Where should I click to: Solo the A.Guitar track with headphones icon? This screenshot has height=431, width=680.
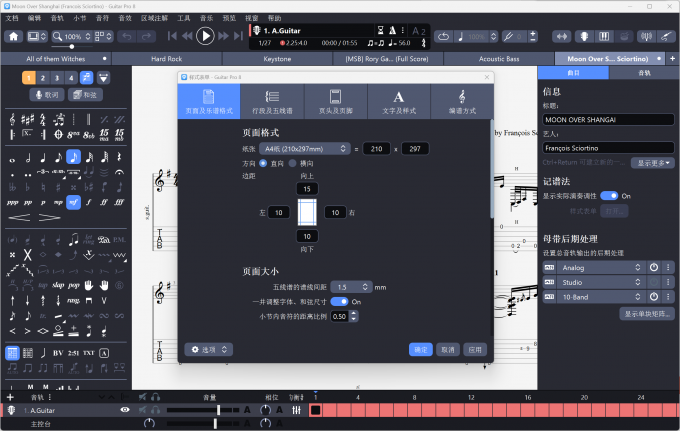click(155, 410)
